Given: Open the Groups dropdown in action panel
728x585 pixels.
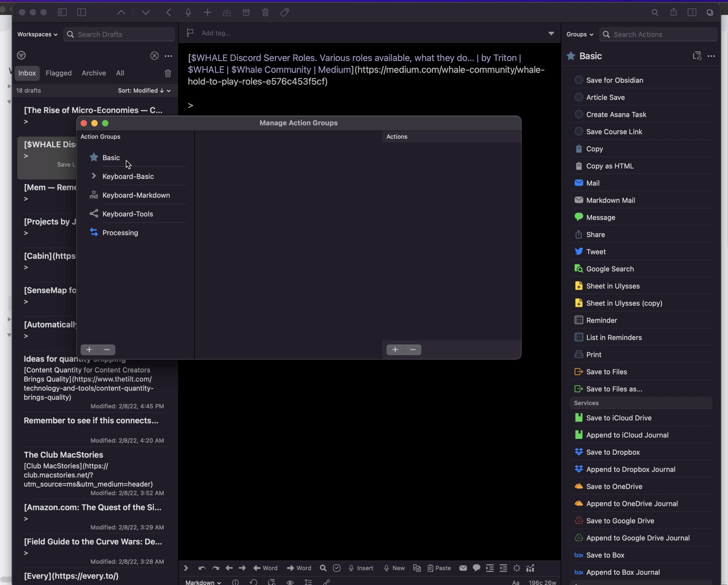Looking at the screenshot, I should [x=580, y=35].
